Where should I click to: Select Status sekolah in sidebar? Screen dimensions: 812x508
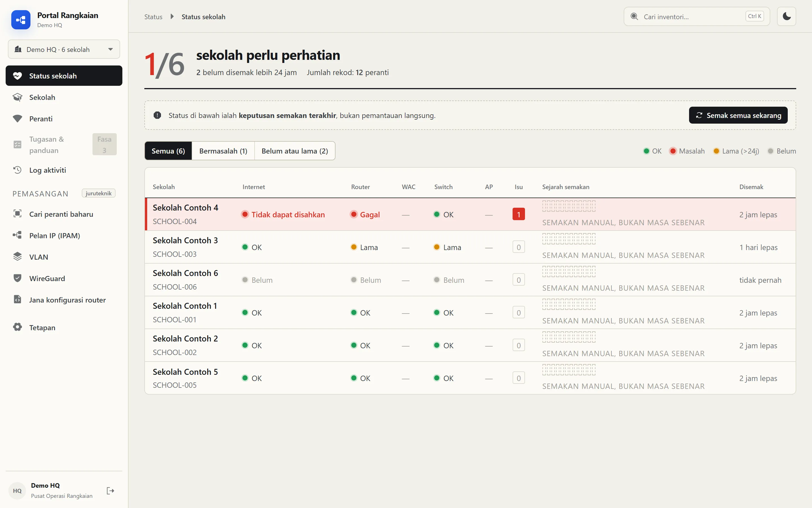click(x=64, y=76)
